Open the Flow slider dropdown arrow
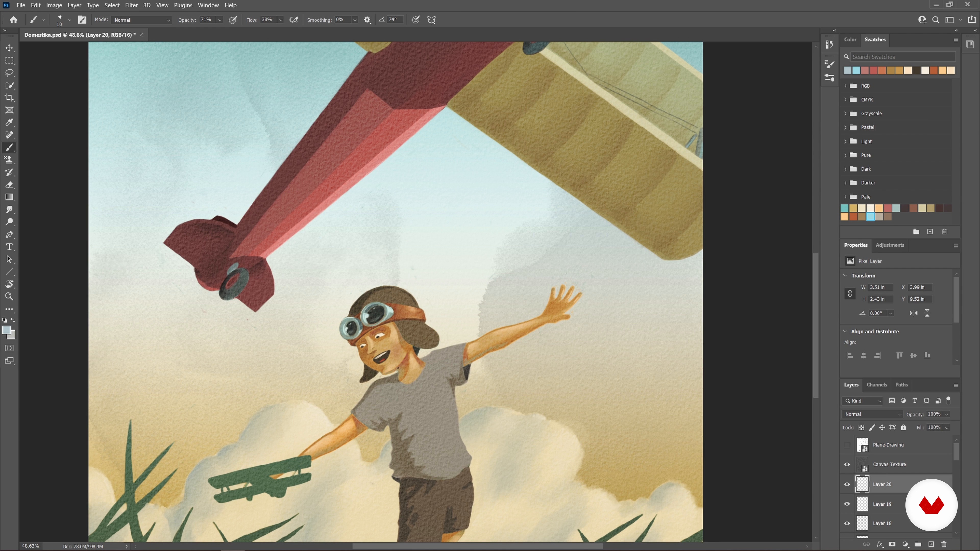The height and width of the screenshot is (551, 980). (280, 20)
